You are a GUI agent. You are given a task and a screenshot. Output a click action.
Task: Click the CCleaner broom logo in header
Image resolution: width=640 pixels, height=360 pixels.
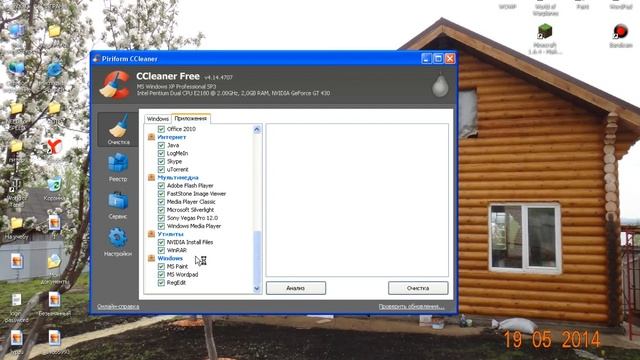click(115, 85)
